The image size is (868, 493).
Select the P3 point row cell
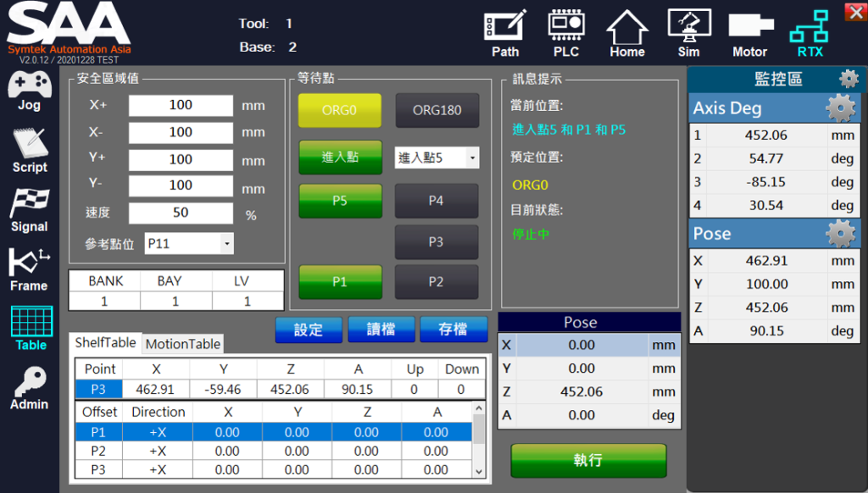coord(98,390)
